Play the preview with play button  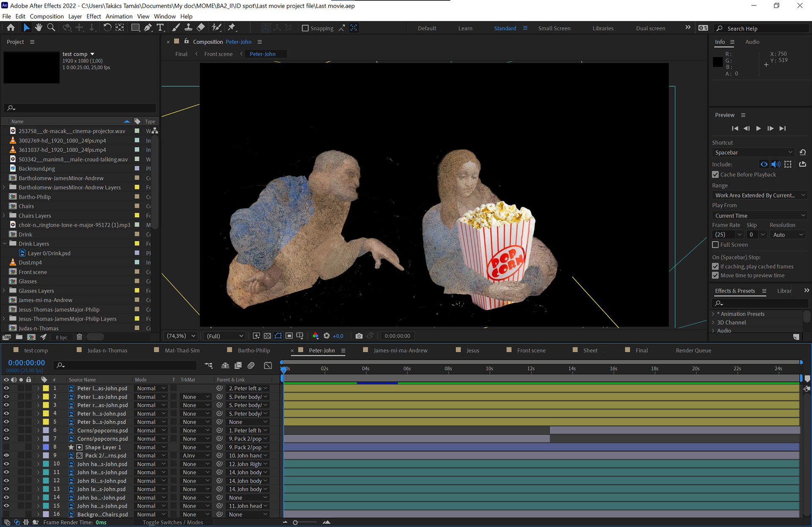[758, 128]
